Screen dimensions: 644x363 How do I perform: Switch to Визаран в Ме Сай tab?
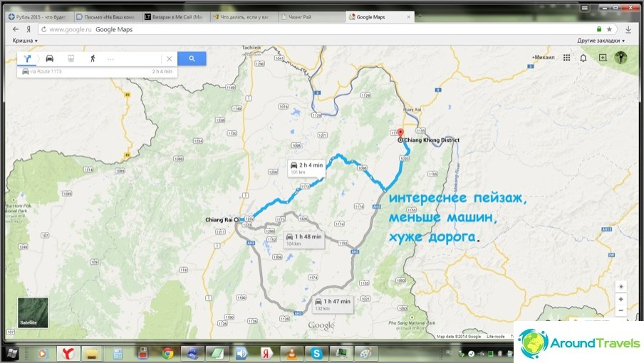[175, 17]
